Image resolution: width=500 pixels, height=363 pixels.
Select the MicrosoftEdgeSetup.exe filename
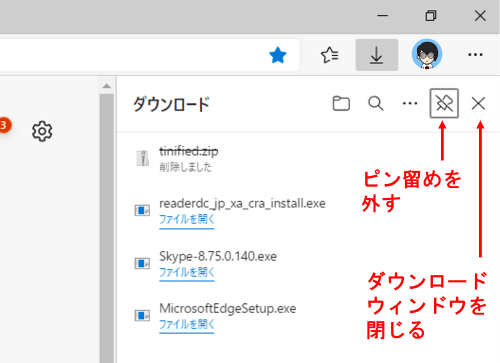coord(228,308)
